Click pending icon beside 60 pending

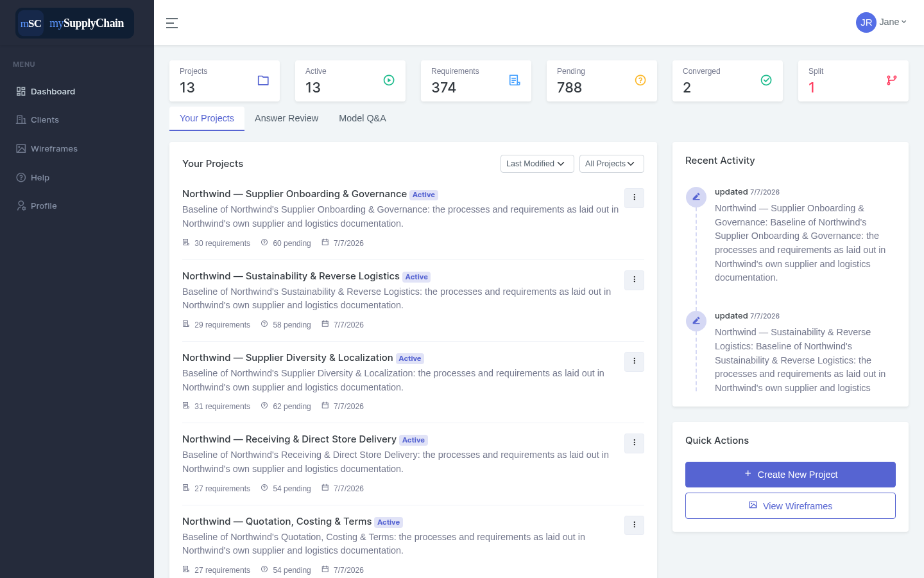click(x=264, y=243)
